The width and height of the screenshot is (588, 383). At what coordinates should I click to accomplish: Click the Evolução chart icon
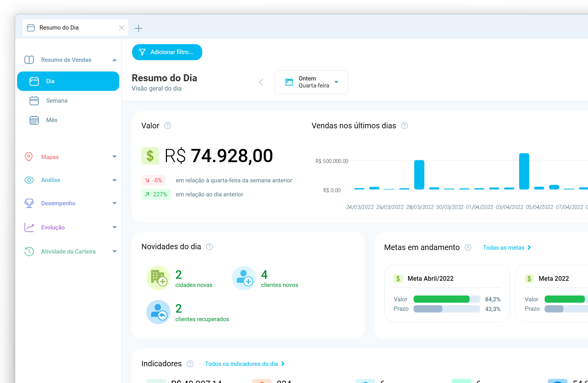point(29,227)
